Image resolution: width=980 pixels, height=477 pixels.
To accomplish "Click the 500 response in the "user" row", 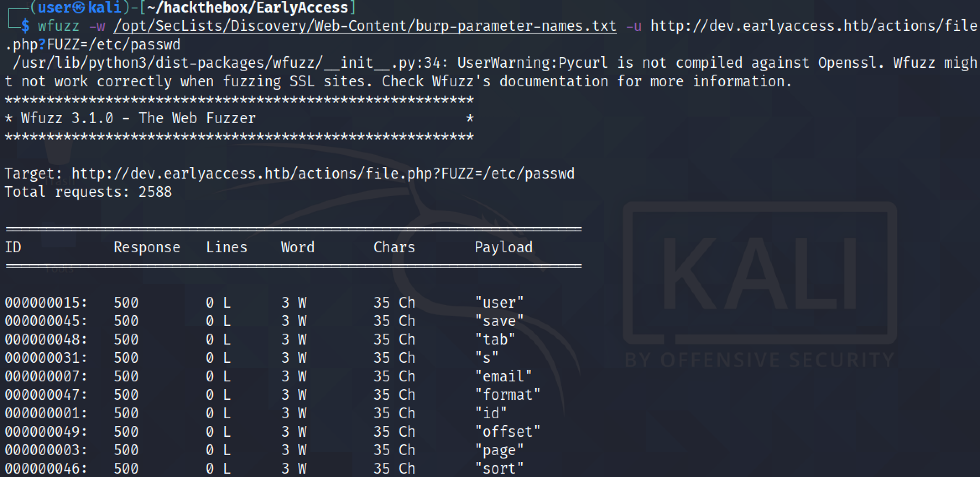I will (126, 302).
